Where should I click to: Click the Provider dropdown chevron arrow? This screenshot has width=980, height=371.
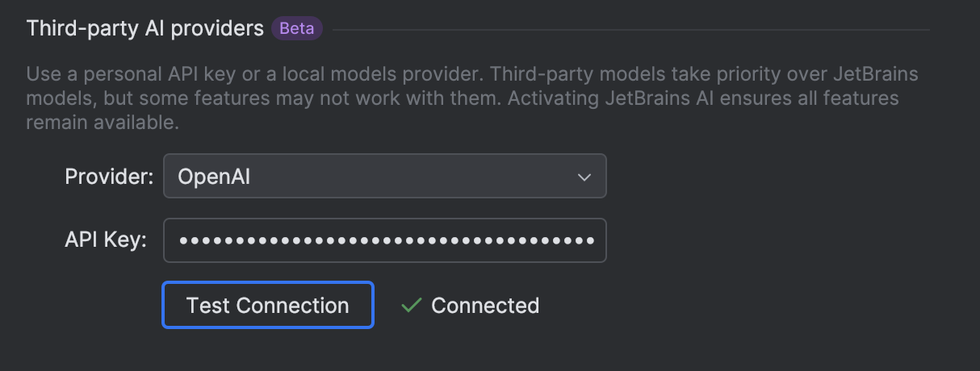[x=584, y=177]
